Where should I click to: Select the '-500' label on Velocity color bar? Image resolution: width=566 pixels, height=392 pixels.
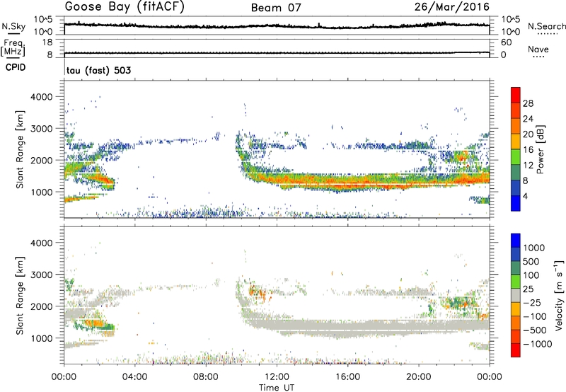tap(535, 330)
